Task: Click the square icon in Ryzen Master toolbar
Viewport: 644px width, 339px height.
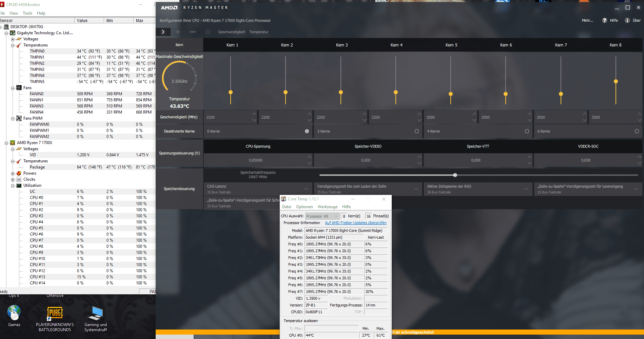Action: click(208, 32)
